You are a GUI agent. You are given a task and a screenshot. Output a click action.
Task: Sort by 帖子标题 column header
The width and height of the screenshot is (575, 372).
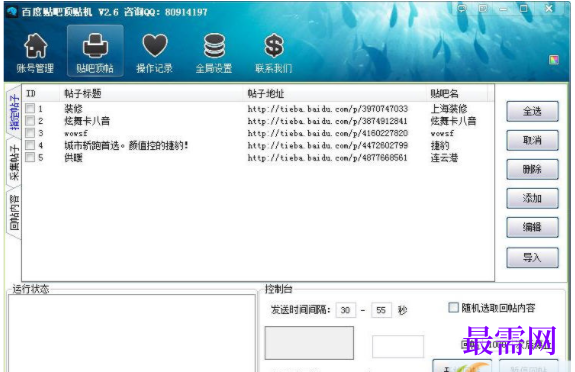(151, 94)
